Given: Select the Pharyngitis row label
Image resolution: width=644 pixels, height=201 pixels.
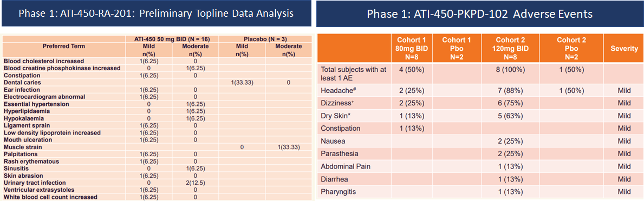Looking at the screenshot, I should pyautogui.click(x=338, y=192).
